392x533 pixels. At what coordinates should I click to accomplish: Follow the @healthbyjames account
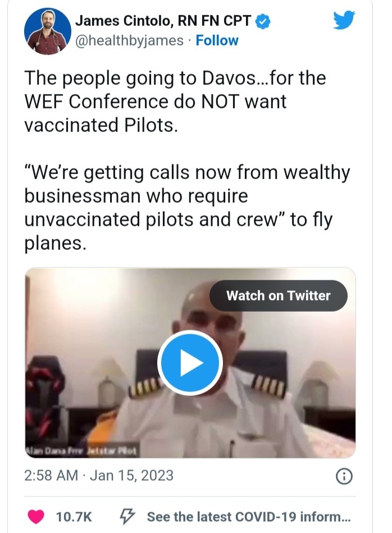[x=217, y=40]
